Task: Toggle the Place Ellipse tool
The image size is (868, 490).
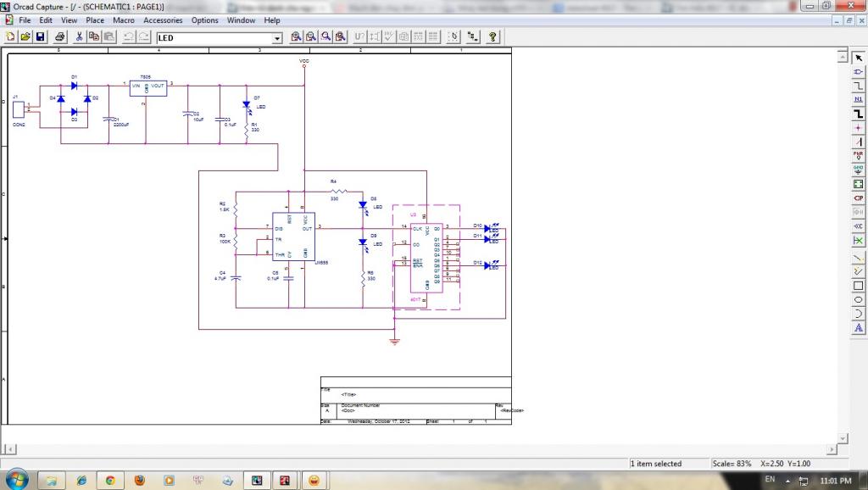Action: tap(858, 299)
